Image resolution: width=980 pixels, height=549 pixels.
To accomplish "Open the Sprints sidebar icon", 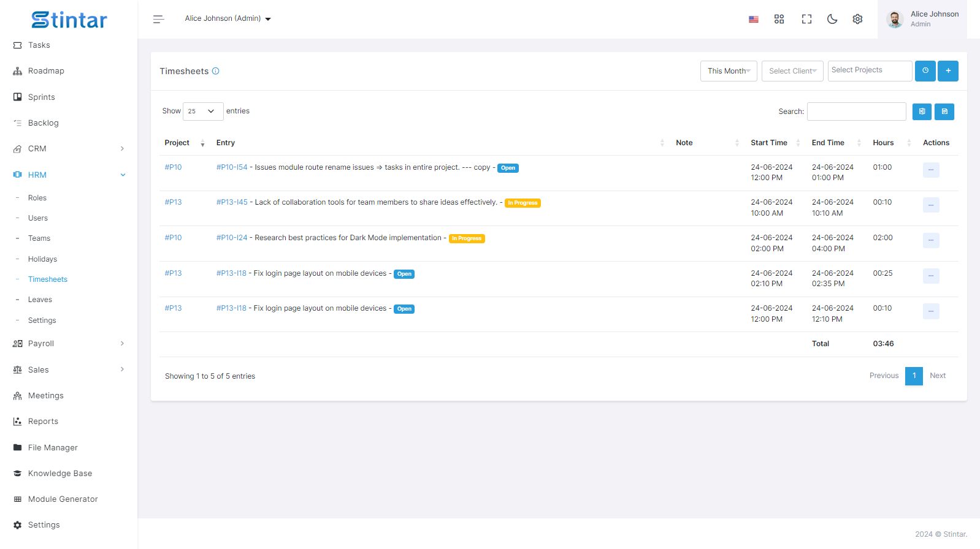I will (17, 97).
